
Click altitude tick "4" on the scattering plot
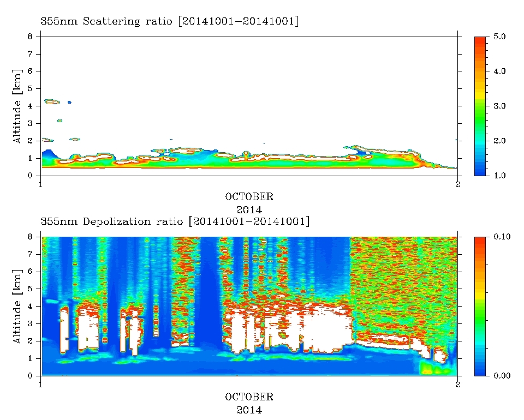(x=30, y=106)
